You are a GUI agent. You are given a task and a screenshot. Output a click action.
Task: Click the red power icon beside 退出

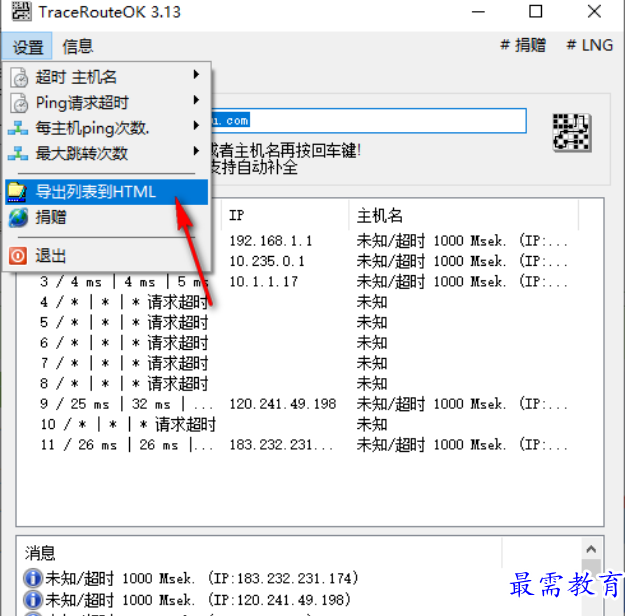tap(18, 255)
